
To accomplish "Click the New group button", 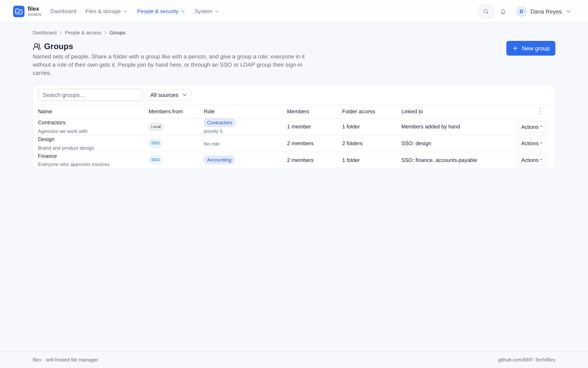I will pos(531,48).
